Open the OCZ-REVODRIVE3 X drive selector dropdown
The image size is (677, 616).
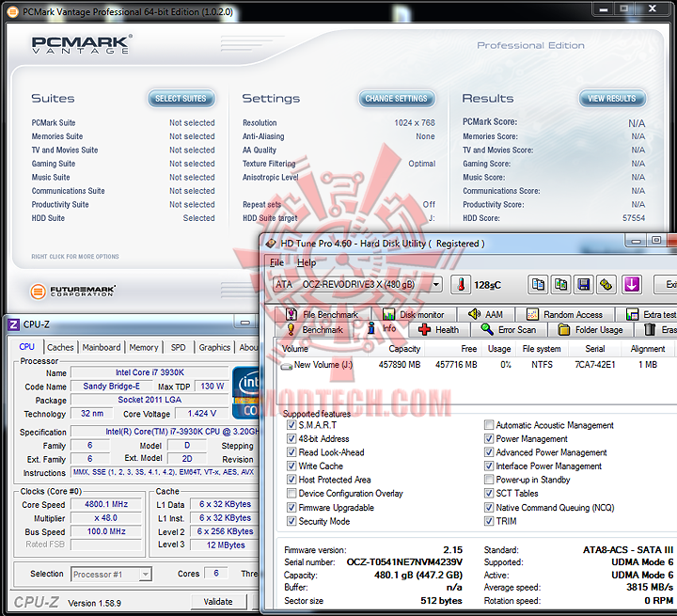(436, 285)
